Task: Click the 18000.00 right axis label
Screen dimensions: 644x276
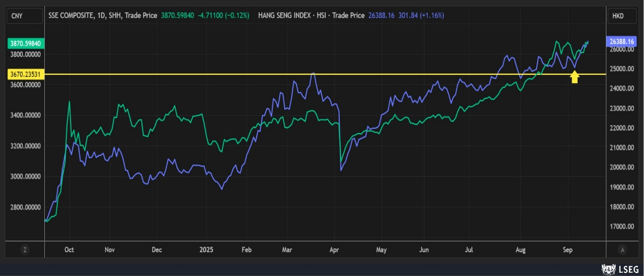Action: (622, 207)
